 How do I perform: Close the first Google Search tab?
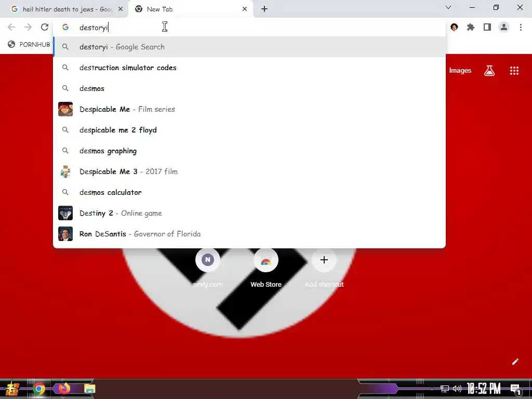pos(121,9)
